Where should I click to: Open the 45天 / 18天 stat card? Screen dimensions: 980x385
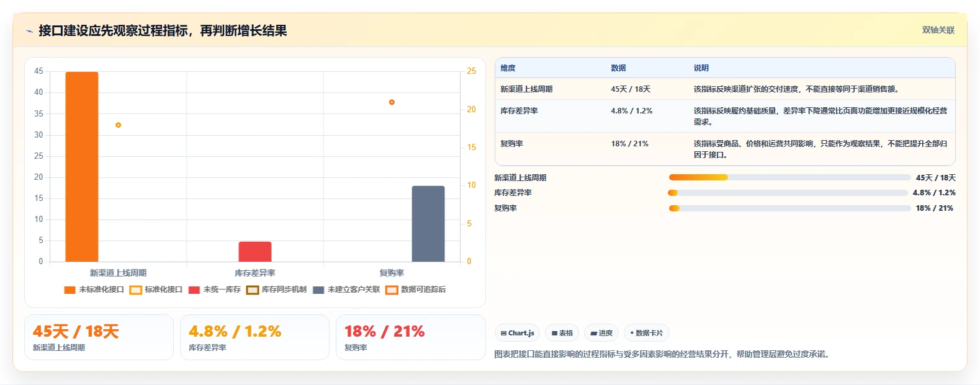click(x=99, y=337)
